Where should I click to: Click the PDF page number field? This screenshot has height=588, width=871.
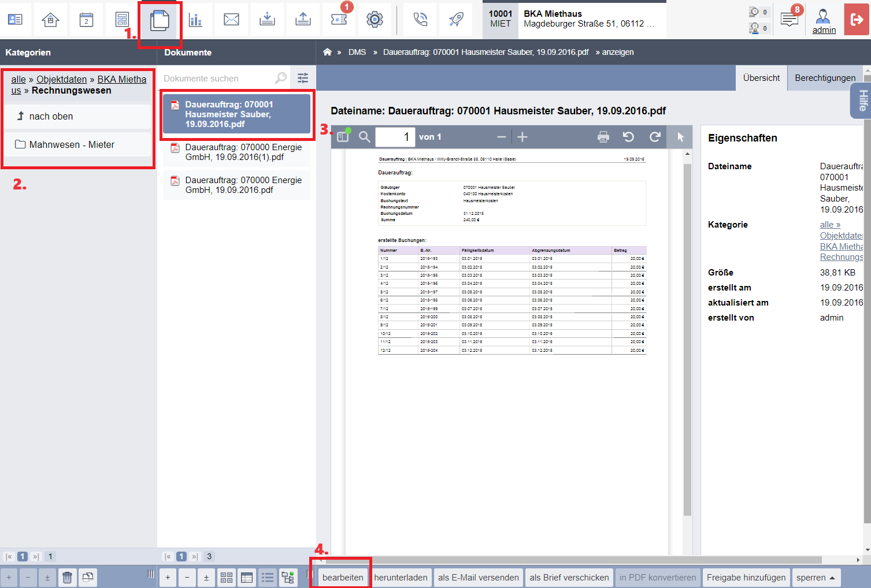395,137
